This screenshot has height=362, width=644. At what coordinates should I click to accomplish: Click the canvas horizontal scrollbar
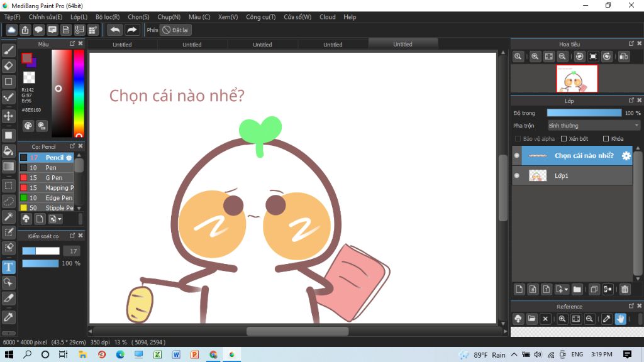click(x=297, y=331)
